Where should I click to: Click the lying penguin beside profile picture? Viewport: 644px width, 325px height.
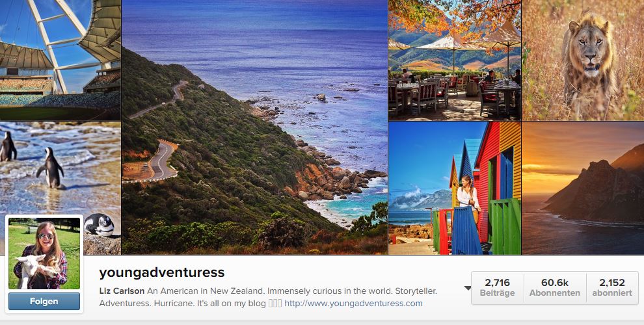99,225
